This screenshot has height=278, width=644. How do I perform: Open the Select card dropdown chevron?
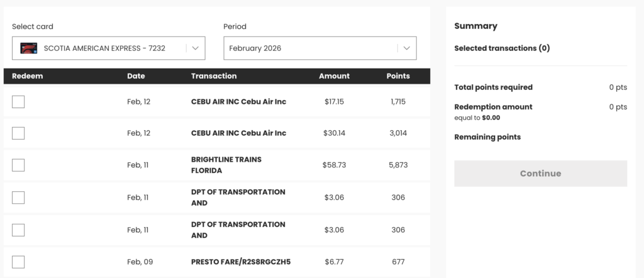(x=196, y=48)
